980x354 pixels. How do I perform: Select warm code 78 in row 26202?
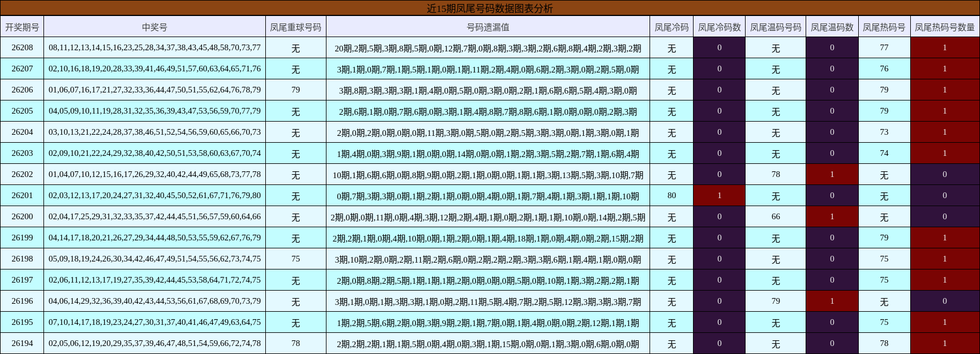pos(775,175)
